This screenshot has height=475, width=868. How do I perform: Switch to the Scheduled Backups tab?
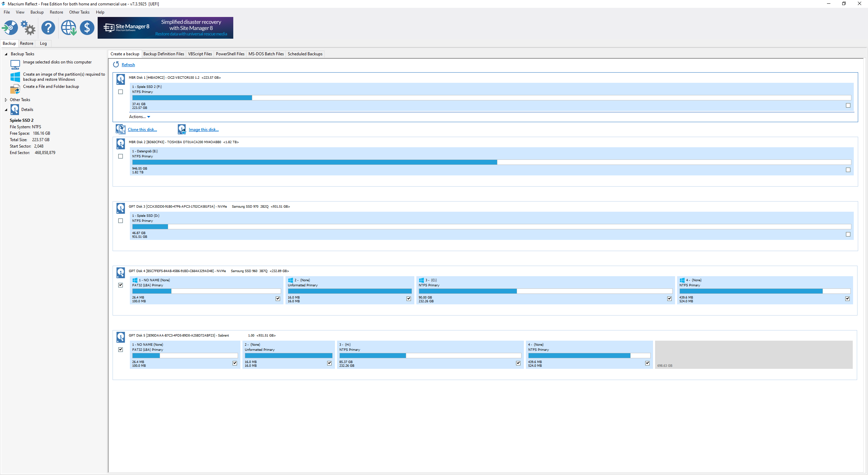305,54
